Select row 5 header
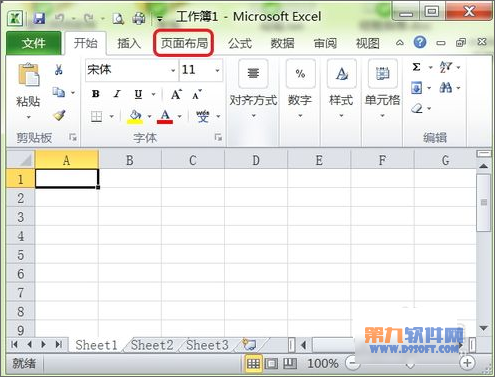Viewport: 495px width, 377px height. click(21, 255)
